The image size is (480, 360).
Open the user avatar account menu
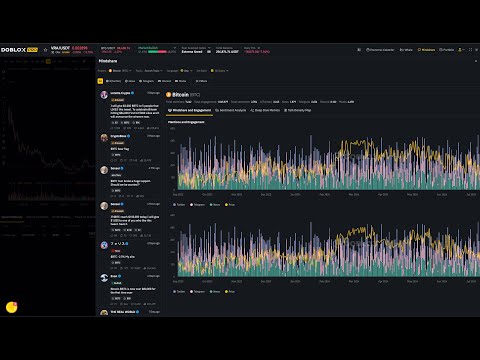pyautogui.click(x=461, y=50)
